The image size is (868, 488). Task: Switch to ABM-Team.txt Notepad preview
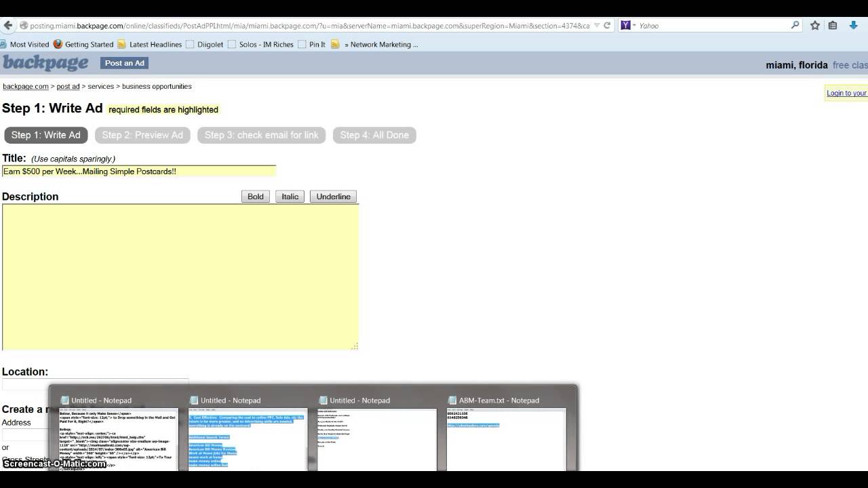tap(507, 439)
